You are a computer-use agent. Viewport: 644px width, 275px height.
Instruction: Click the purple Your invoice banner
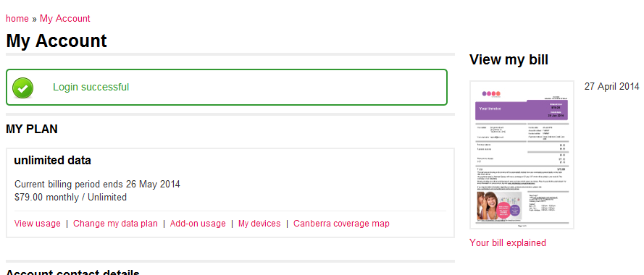pos(522,109)
